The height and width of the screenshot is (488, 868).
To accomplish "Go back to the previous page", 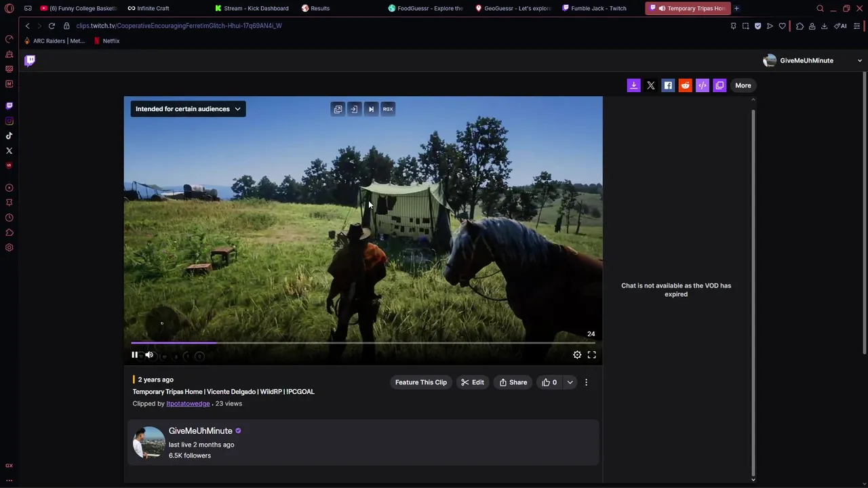I will [x=27, y=26].
